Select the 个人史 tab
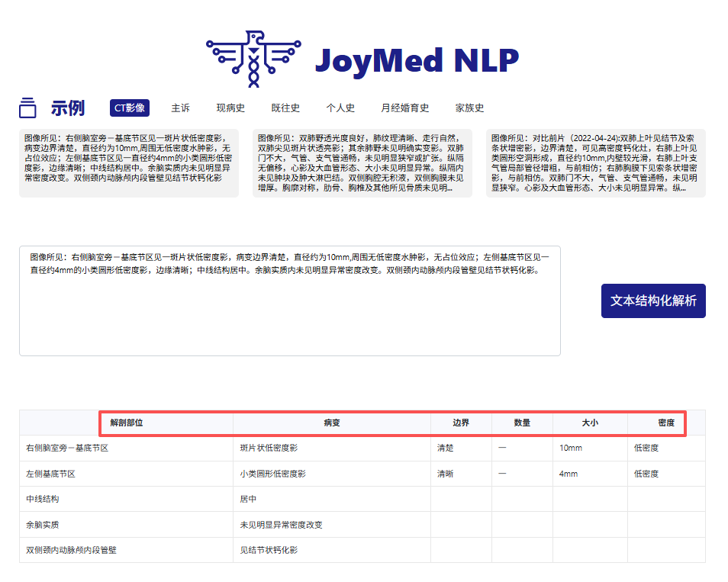This screenshot has height=582, width=728. [340, 108]
